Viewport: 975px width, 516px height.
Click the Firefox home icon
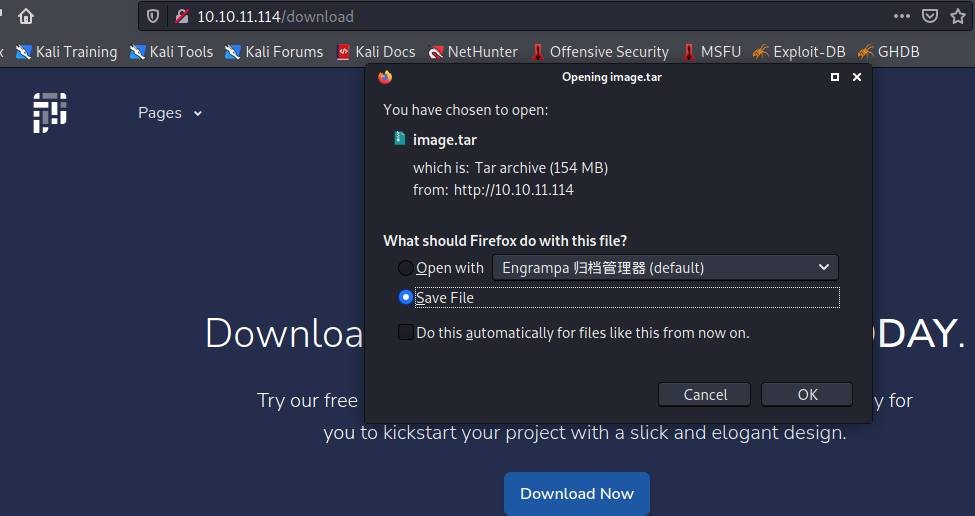[25, 16]
